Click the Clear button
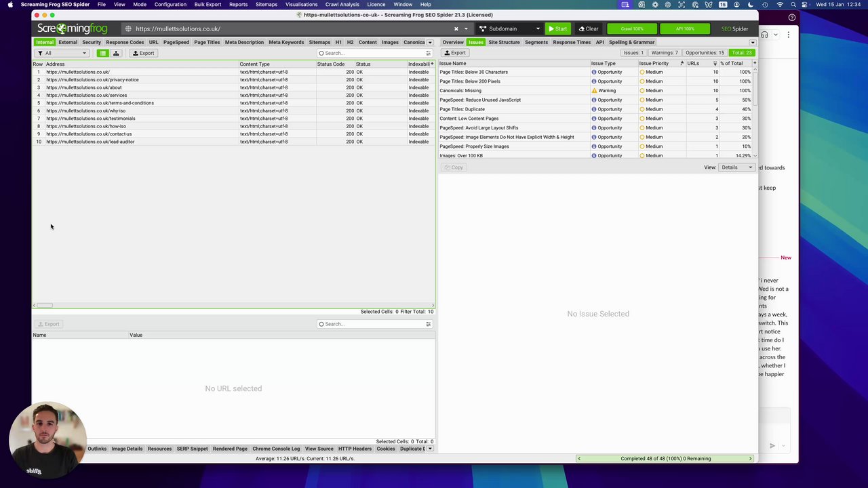This screenshot has height=488, width=868. (589, 28)
